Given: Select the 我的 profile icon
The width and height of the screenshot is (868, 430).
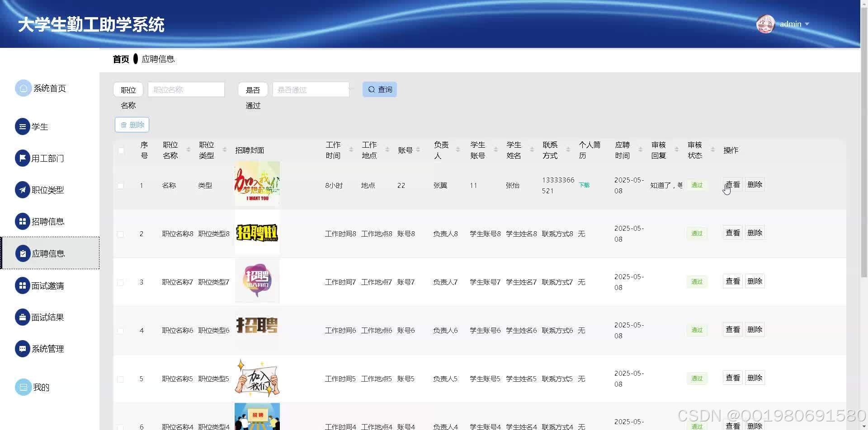Looking at the screenshot, I should [x=23, y=387].
